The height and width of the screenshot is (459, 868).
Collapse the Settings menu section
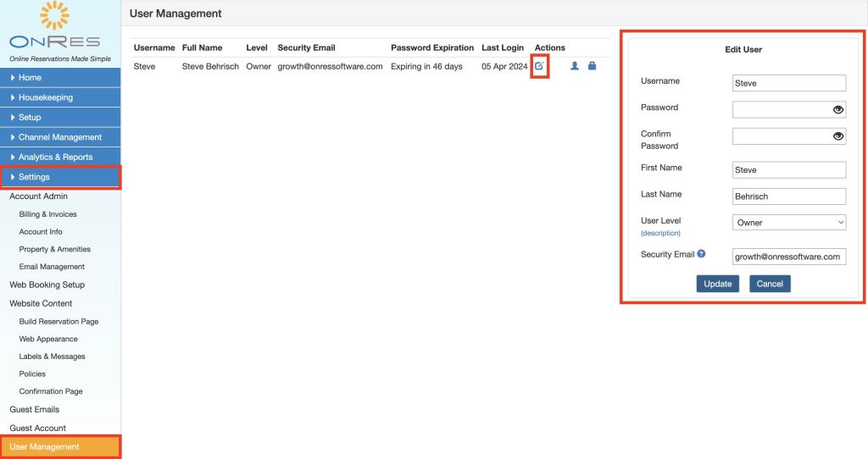point(60,177)
